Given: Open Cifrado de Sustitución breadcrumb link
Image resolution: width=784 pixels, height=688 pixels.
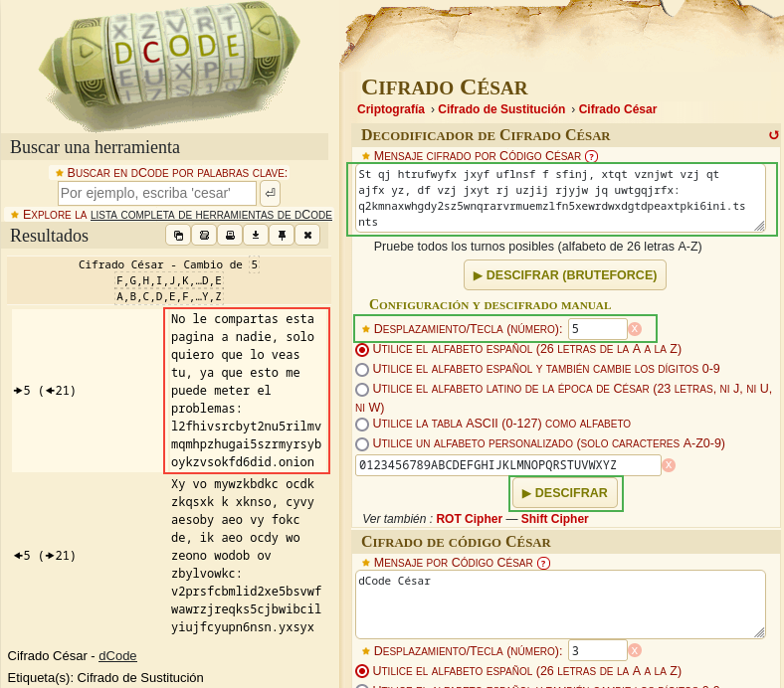Looking at the screenshot, I should coord(501,109).
